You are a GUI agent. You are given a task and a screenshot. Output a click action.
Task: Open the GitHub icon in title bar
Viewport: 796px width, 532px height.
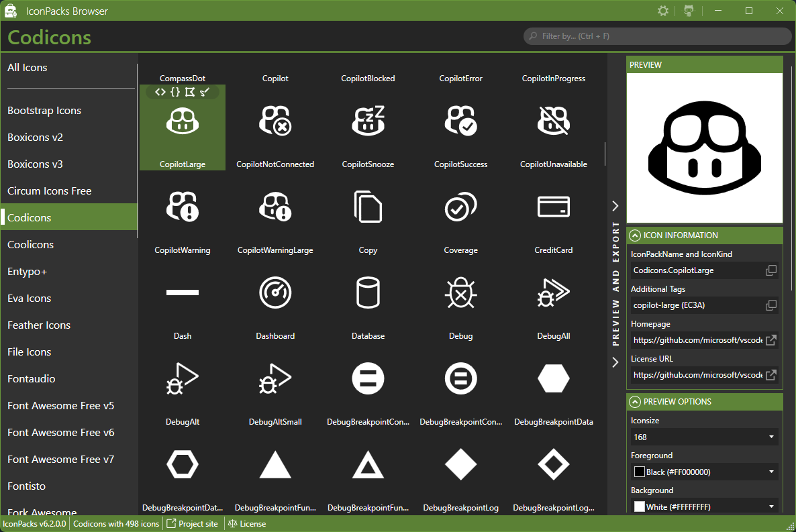point(689,11)
